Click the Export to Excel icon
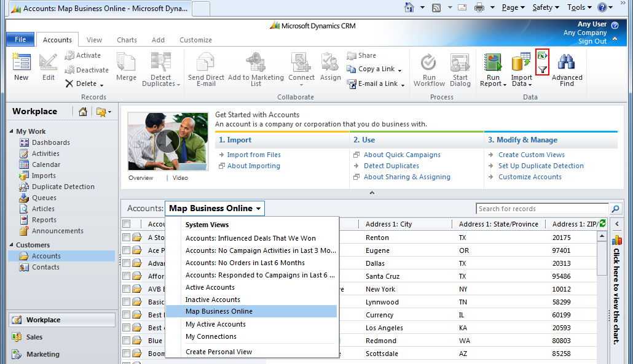 [x=543, y=56]
